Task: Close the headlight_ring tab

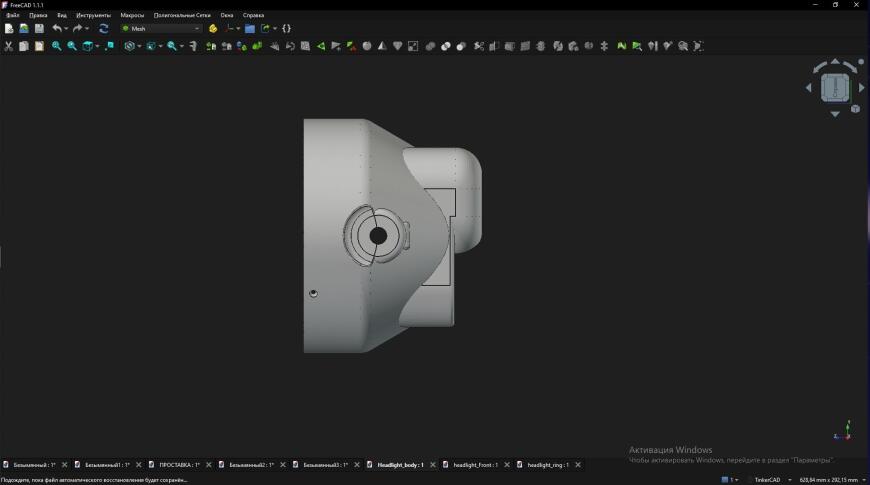Action: tap(578, 465)
